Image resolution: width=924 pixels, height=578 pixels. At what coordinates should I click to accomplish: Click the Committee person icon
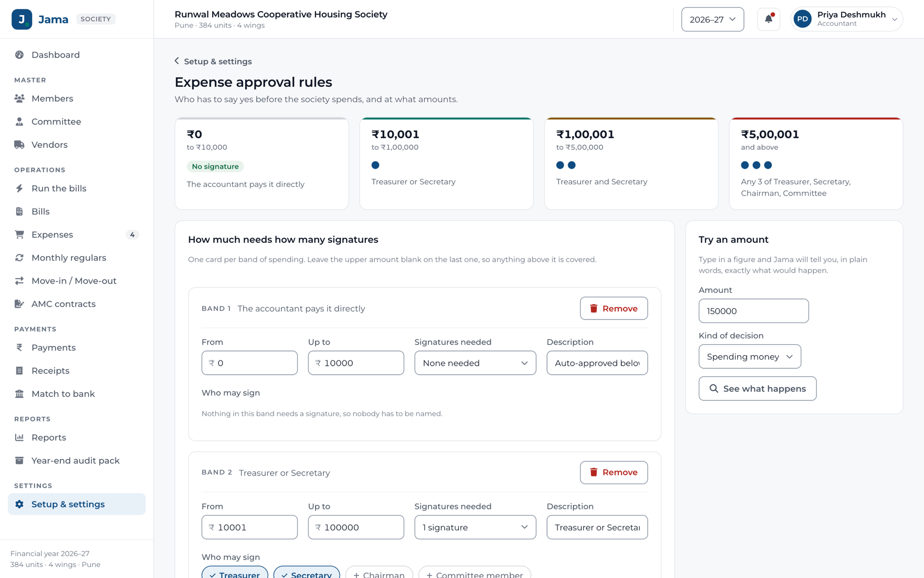19,121
